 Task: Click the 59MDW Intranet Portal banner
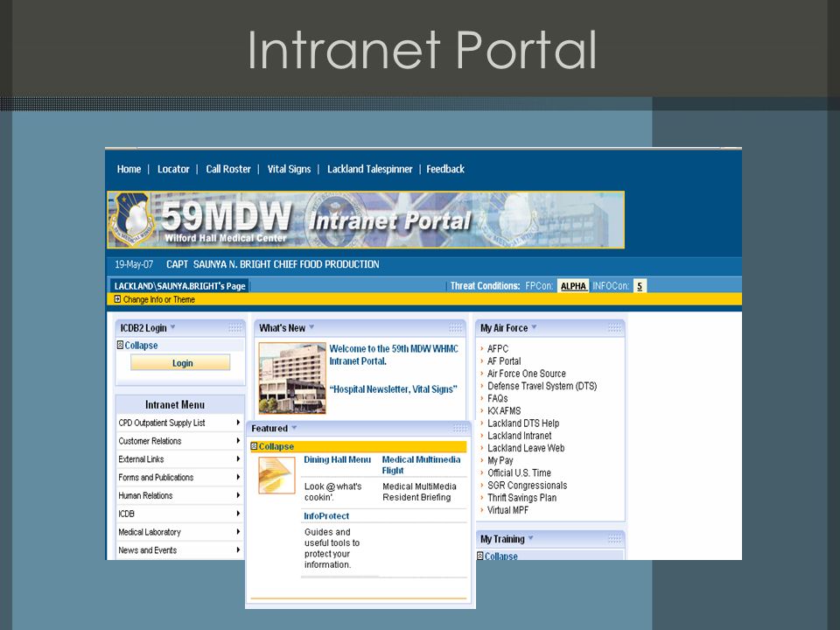[x=366, y=220]
